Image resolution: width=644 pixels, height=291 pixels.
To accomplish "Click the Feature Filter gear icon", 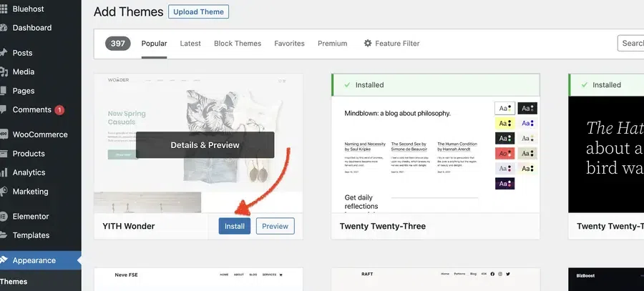I will [368, 43].
